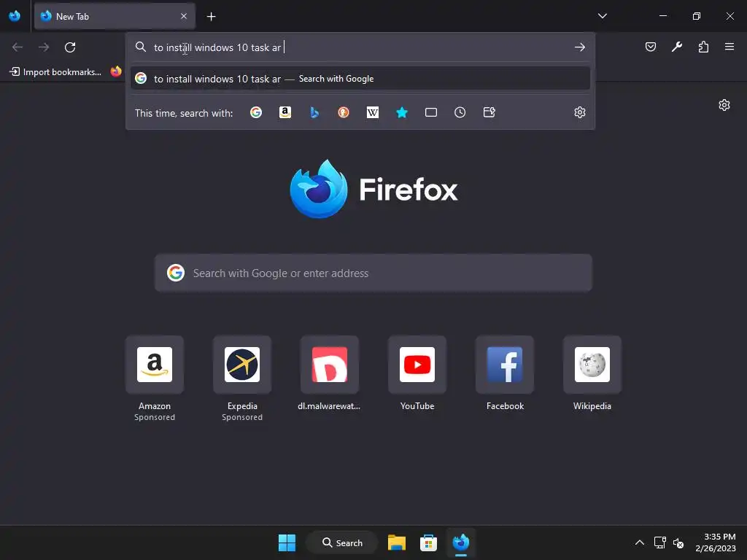
Task: Open personalize new tab gear icon
Action: pyautogui.click(x=724, y=105)
